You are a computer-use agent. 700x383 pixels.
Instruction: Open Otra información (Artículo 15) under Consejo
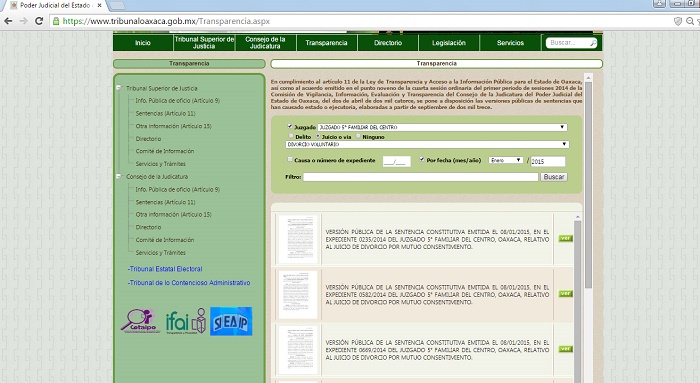pyautogui.click(x=174, y=214)
